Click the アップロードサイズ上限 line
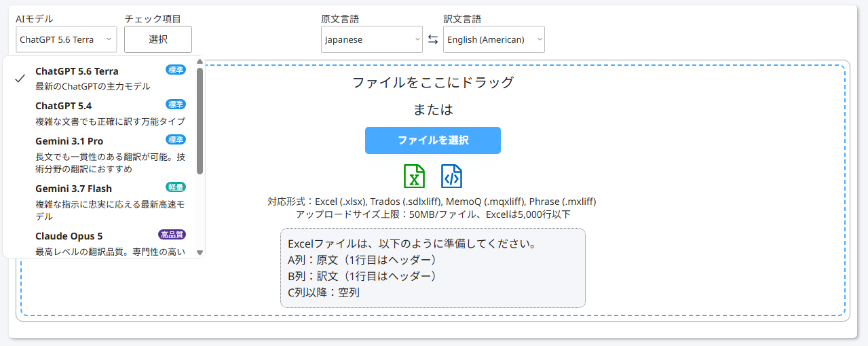 (x=433, y=214)
